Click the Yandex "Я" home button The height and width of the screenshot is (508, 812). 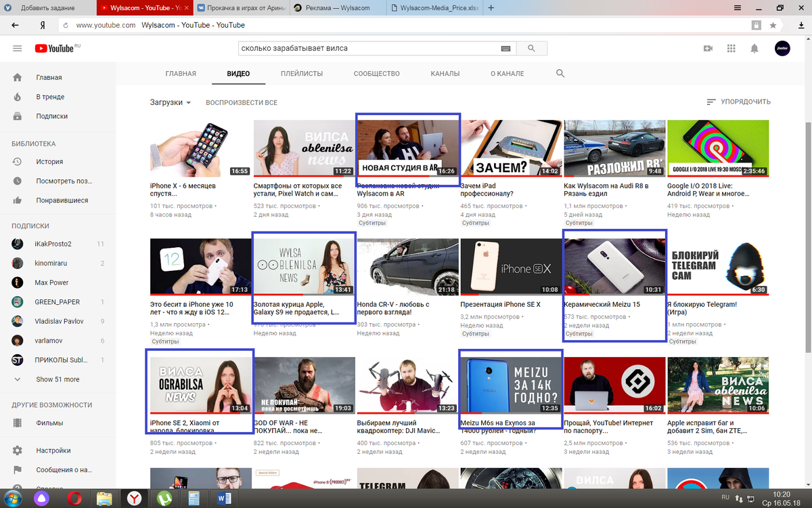[43, 25]
